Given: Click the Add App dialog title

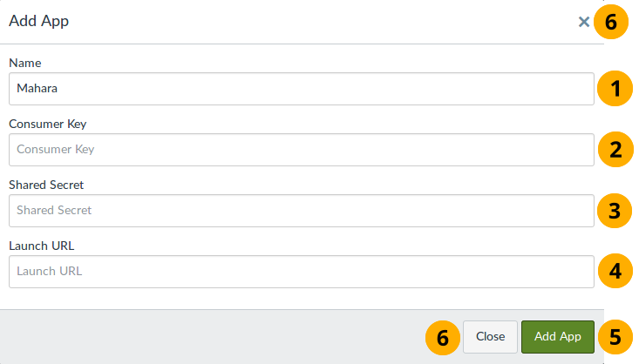Looking at the screenshot, I should tap(39, 22).
